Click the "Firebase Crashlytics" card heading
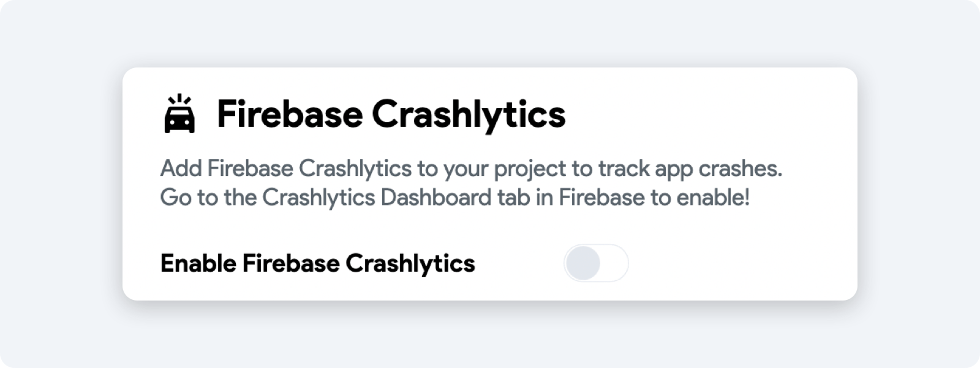980x368 pixels. click(x=391, y=115)
